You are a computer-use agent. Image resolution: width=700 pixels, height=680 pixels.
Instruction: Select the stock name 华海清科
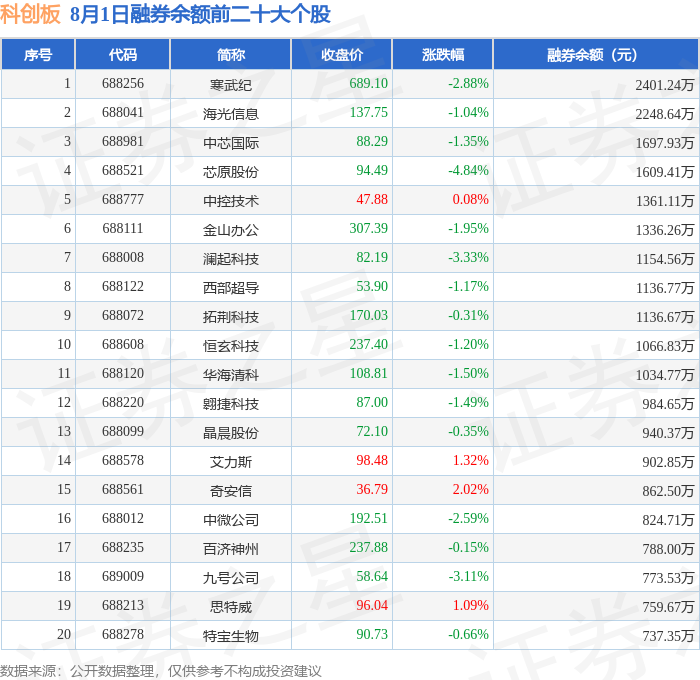click(231, 375)
